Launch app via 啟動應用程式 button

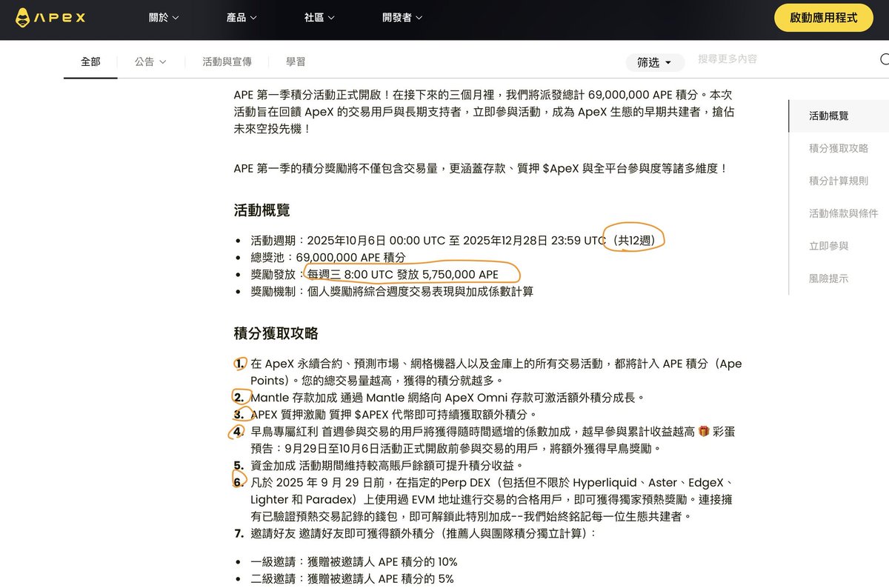pyautogui.click(x=823, y=18)
